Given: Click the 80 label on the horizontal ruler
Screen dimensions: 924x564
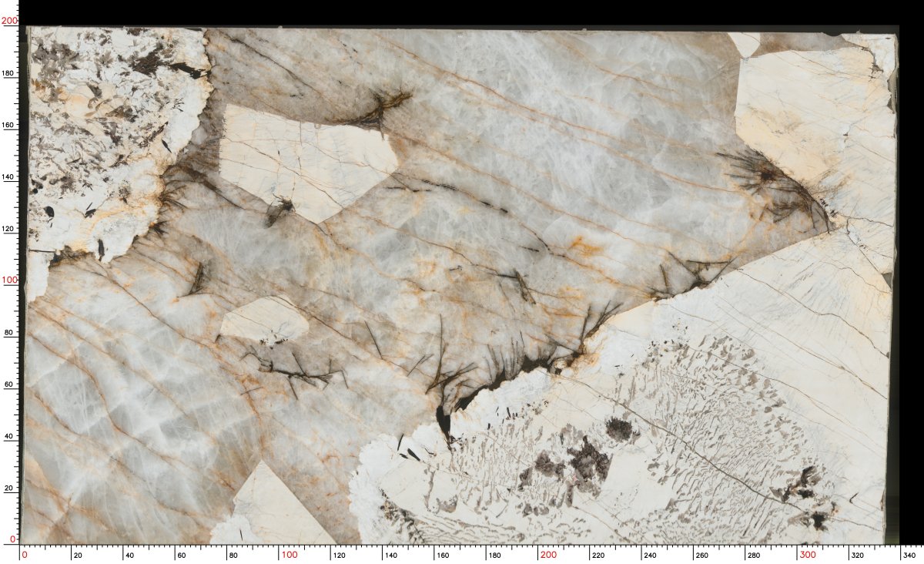Looking at the screenshot, I should [x=233, y=555].
